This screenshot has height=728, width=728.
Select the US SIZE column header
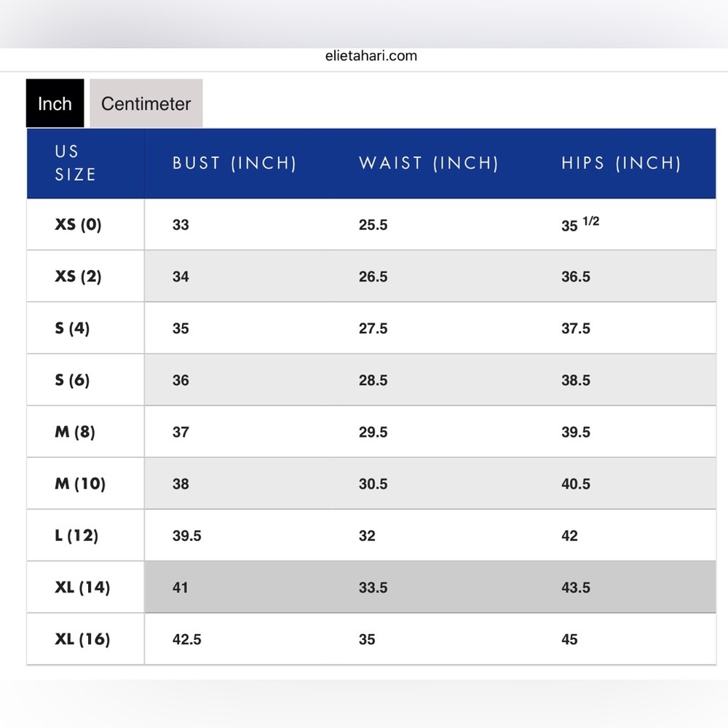click(x=75, y=163)
